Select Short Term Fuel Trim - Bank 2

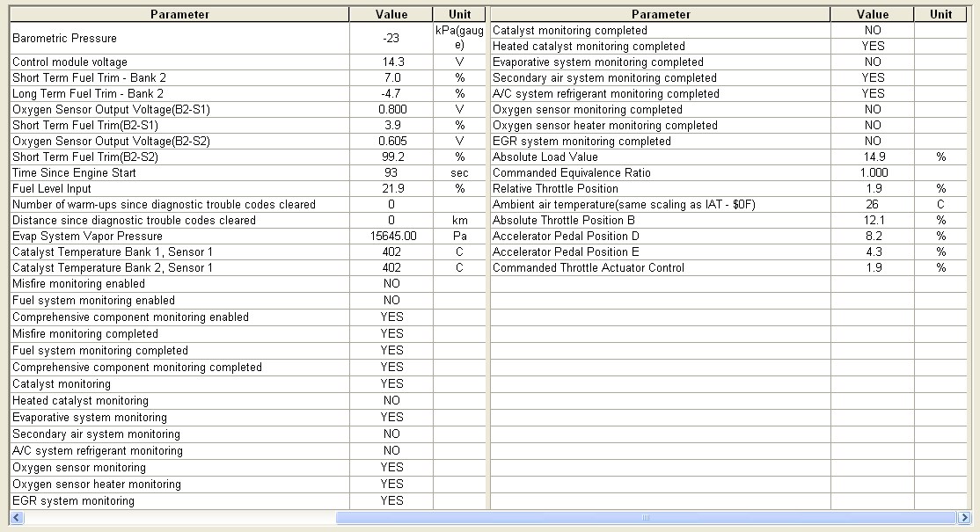pyautogui.click(x=247, y=77)
